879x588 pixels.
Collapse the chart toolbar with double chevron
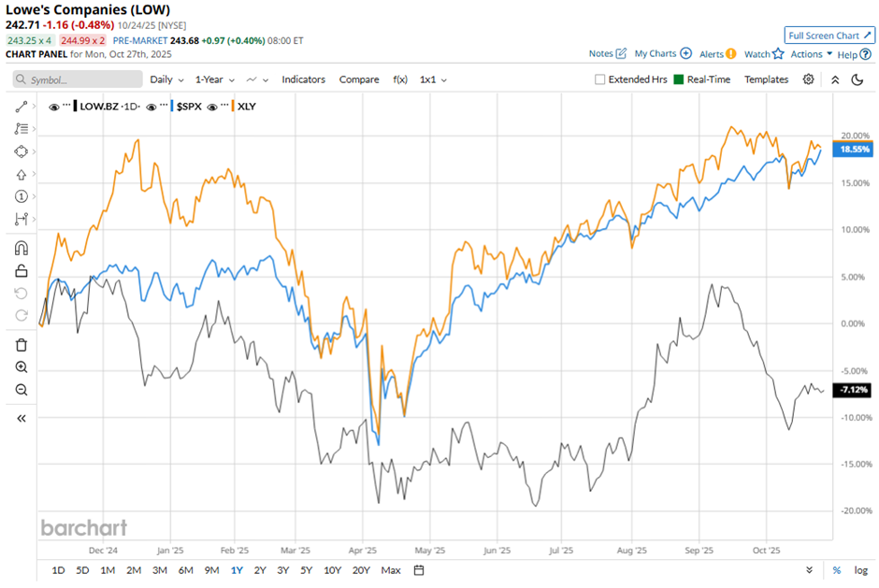click(x=835, y=79)
